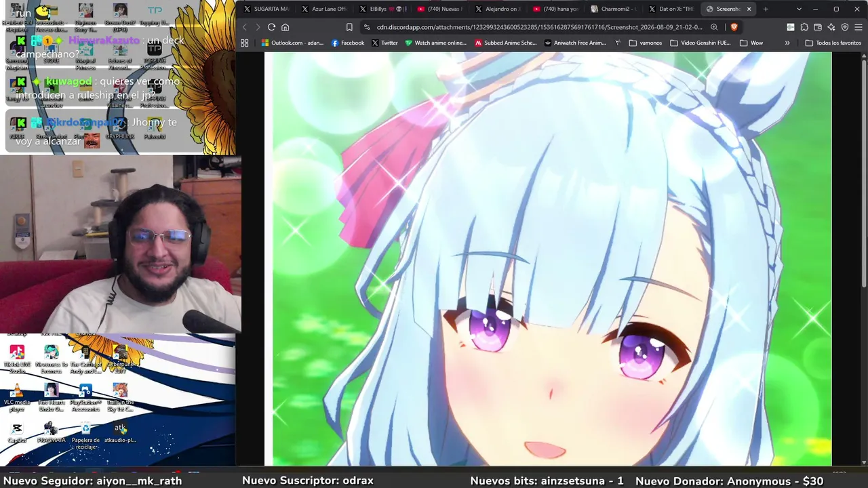The width and height of the screenshot is (868, 488).
Task: Open the Wow bookmarks folder
Action: pos(751,43)
